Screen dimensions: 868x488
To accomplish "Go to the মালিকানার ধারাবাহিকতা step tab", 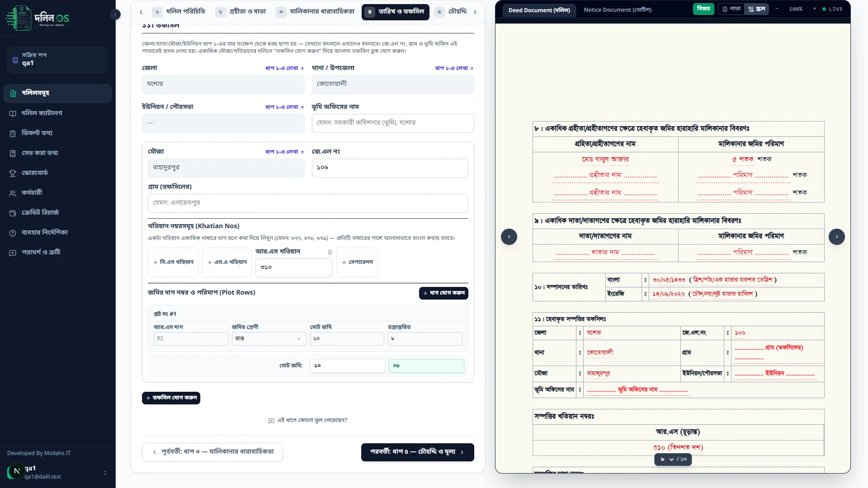I will pyautogui.click(x=316, y=12).
